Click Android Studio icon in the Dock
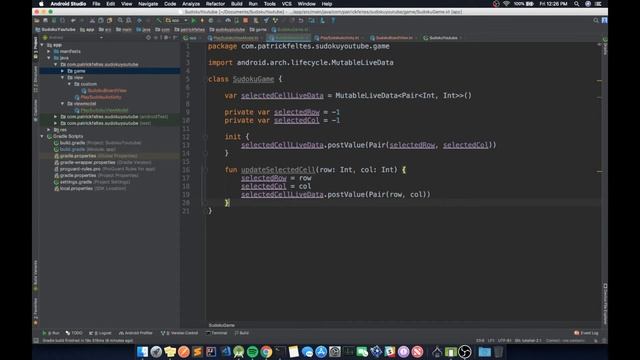 pos(239,351)
